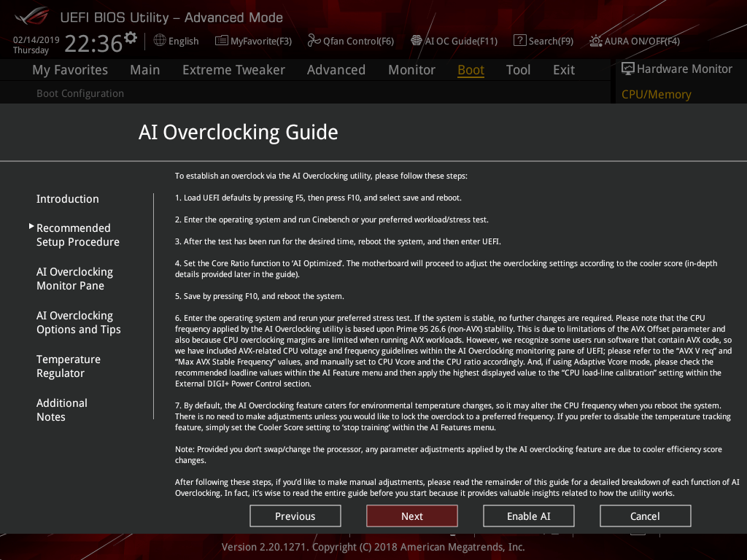This screenshot has width=747, height=560.
Task: Click the AI Overclocking Guide title
Action: coord(239,132)
